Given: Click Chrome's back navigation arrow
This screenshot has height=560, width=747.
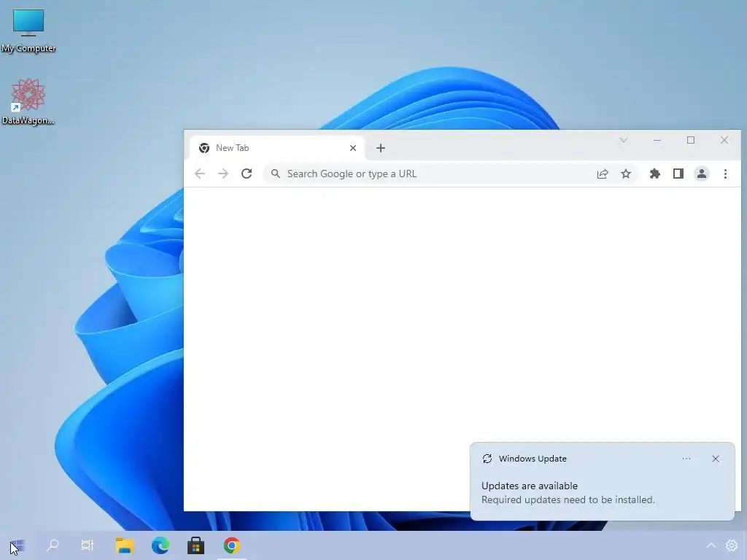Looking at the screenshot, I should coord(200,174).
